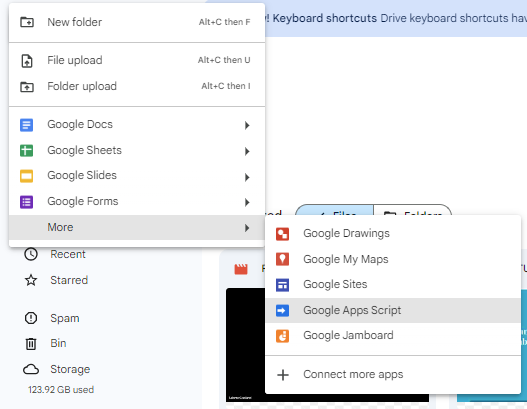Select Google Jamboard in submenu

(393, 336)
